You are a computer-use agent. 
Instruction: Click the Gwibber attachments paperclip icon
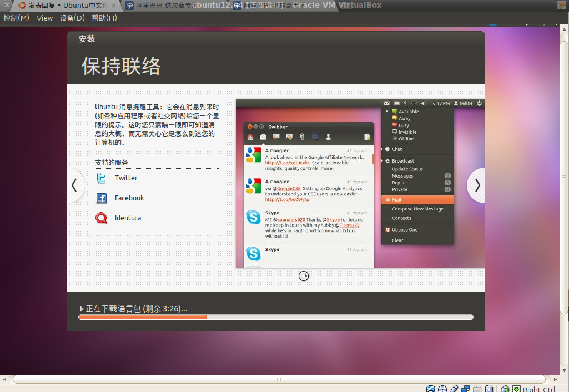click(x=302, y=137)
